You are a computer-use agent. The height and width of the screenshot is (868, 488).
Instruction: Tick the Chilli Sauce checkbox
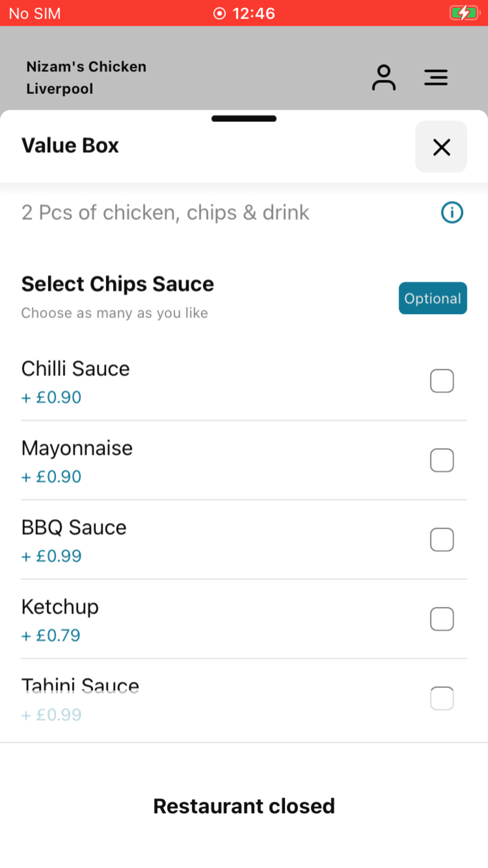442,381
